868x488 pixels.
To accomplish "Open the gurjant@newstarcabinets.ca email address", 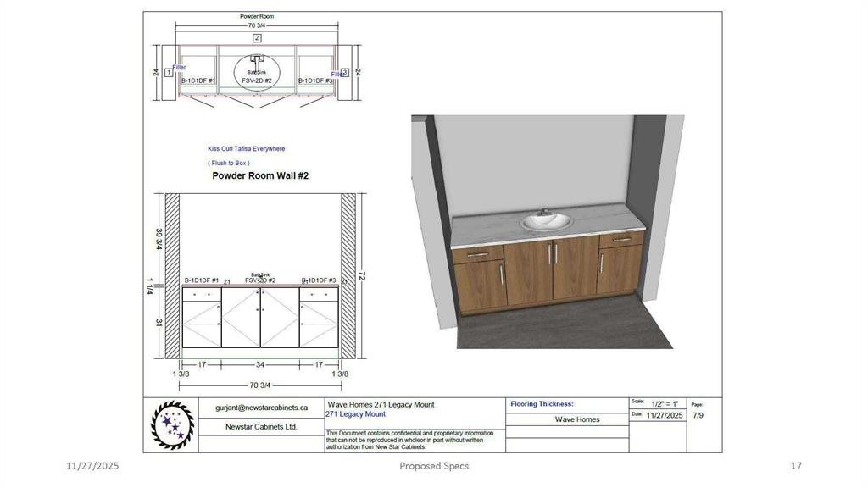I will [x=261, y=408].
